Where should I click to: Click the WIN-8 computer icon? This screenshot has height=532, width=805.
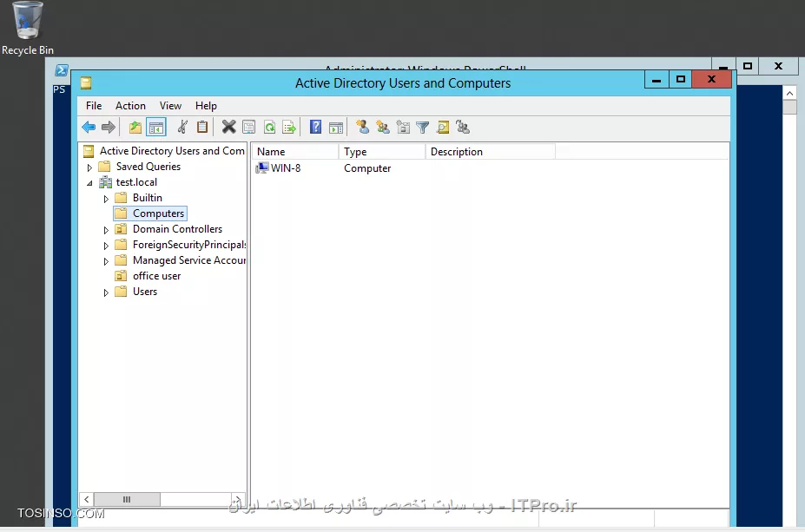pos(262,167)
